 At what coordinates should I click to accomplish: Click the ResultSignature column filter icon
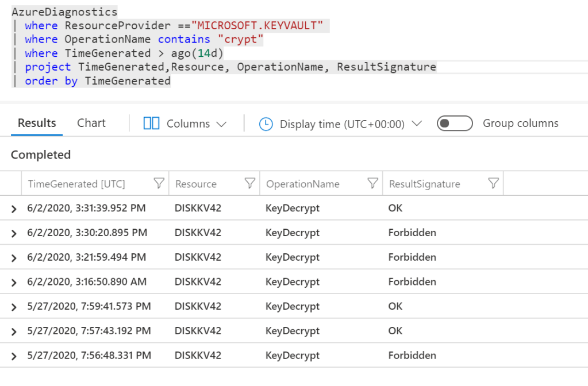[x=493, y=184]
